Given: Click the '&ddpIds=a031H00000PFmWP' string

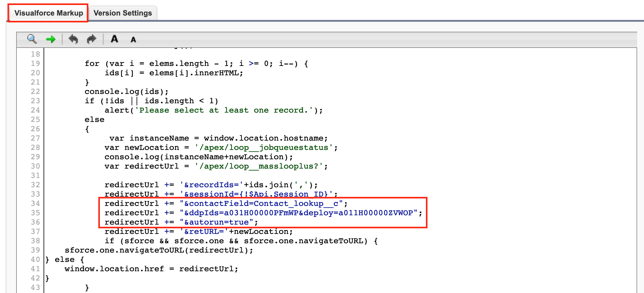Looking at the screenshot, I should click(x=239, y=213).
